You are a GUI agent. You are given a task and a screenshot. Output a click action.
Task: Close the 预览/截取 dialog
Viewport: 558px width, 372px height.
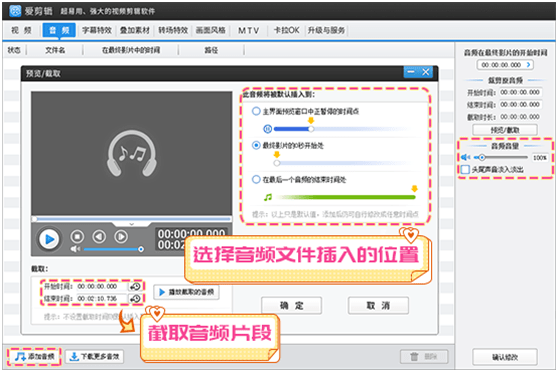[x=426, y=72]
